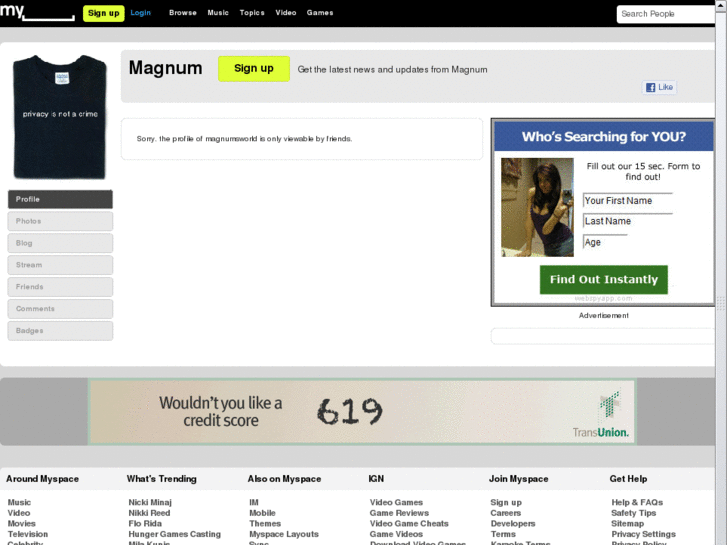Select the Blog sidebar tab

[60, 243]
